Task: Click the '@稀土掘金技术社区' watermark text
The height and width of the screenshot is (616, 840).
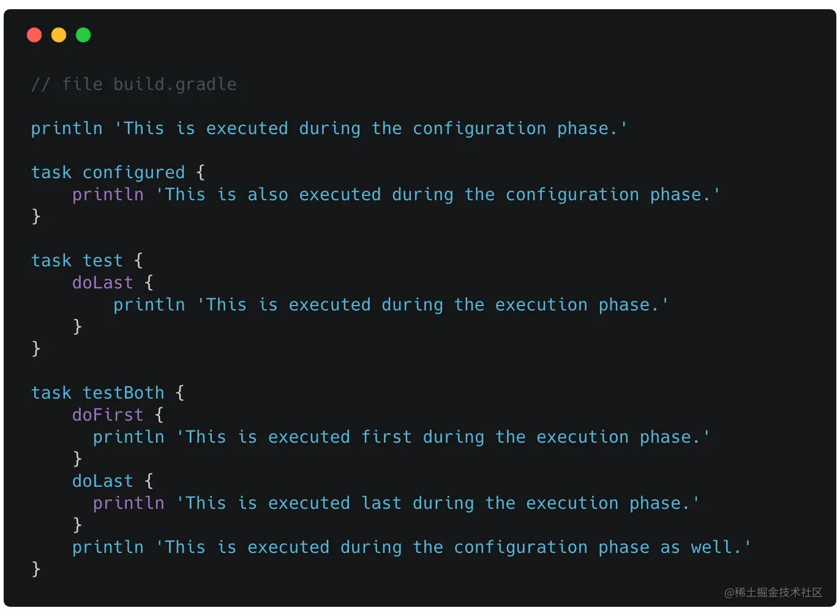Action: (x=773, y=593)
